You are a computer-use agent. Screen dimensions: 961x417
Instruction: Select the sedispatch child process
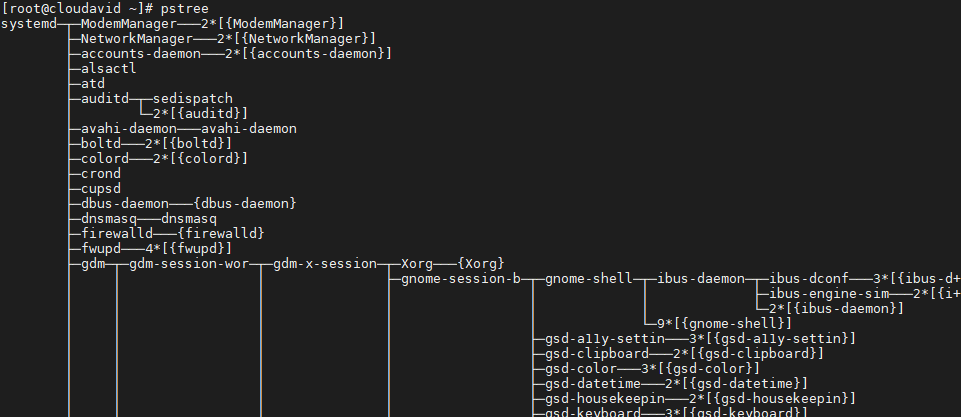pos(192,99)
